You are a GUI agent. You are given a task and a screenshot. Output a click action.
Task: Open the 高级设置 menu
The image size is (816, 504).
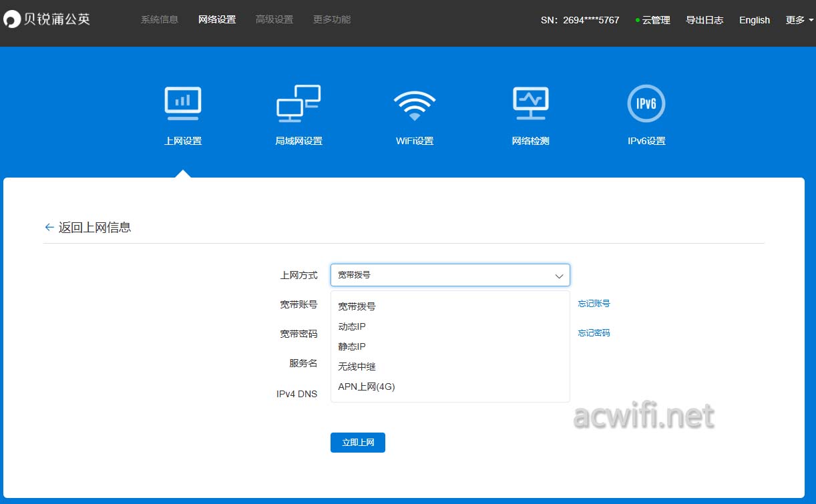tap(274, 19)
